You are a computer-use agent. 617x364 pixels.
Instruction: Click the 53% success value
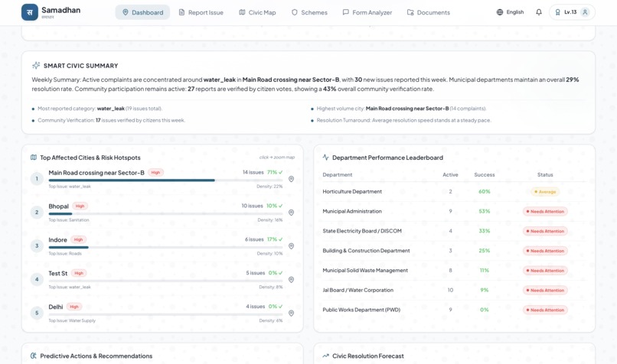(x=485, y=211)
